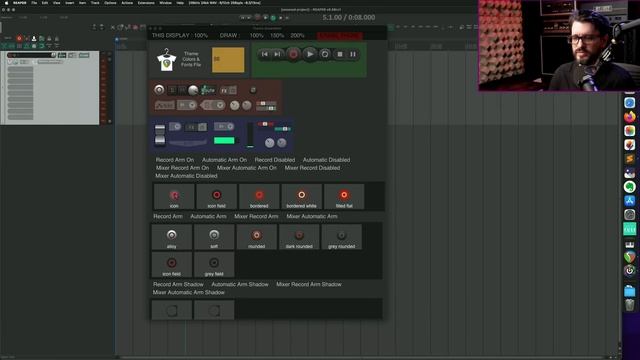640x360 pixels.
Task: Select the Automatic Arm tab
Action: tap(208, 216)
